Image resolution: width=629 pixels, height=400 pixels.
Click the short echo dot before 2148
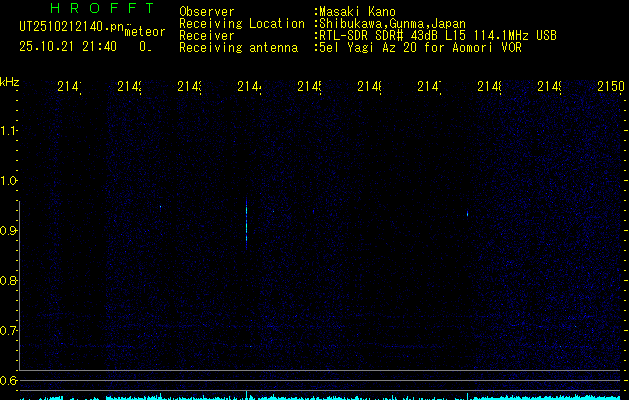click(x=467, y=214)
